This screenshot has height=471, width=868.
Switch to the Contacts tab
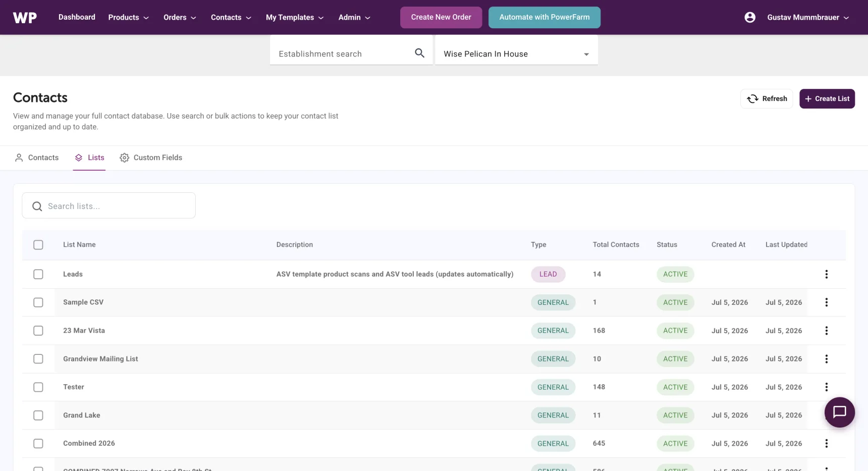[x=36, y=158]
